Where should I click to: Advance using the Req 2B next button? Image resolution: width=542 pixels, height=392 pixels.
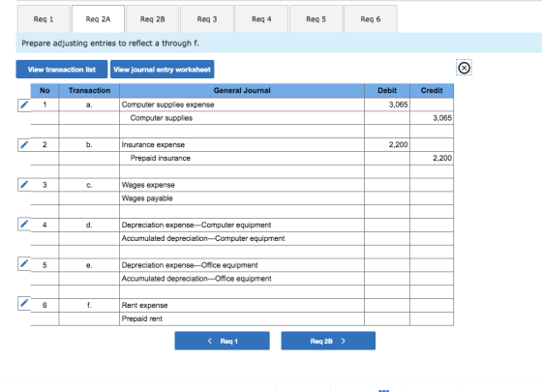point(328,341)
